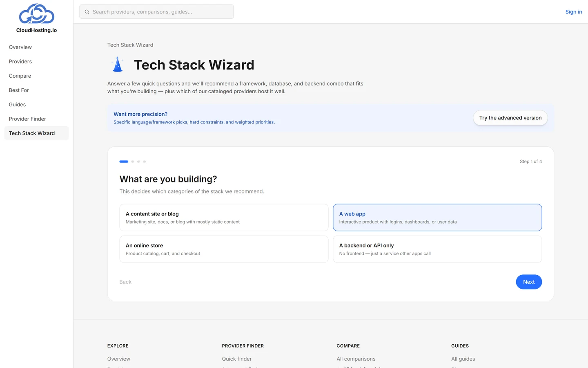The height and width of the screenshot is (368, 588).
Task: Open All comparisons footer link
Action: pos(356,359)
